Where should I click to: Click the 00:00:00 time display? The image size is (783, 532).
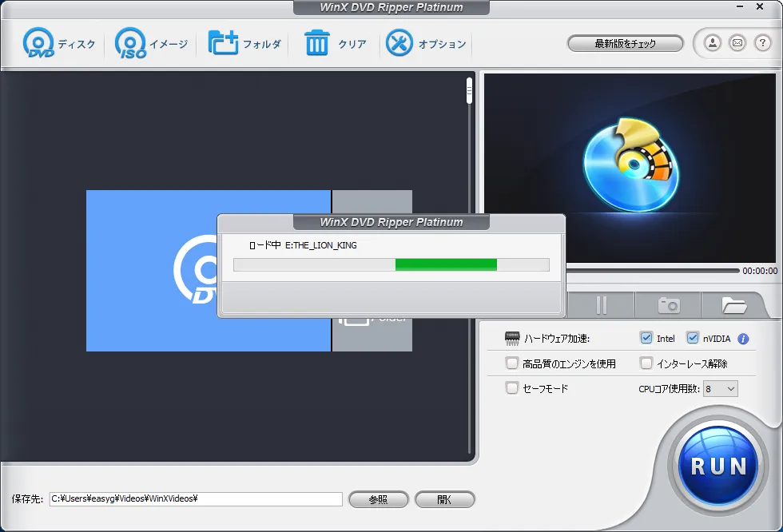coord(760,271)
